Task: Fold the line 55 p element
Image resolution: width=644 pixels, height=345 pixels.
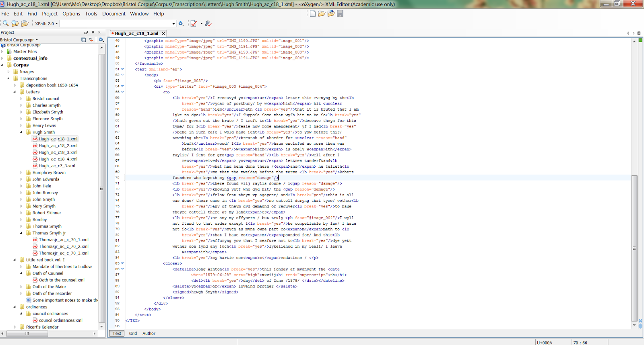Action: 122,92
